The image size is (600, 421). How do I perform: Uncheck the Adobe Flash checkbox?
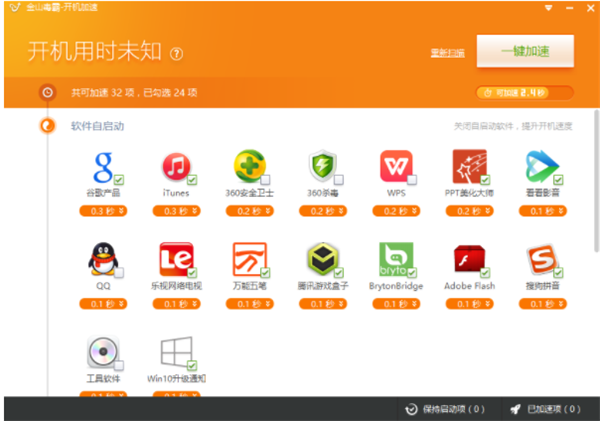point(485,273)
